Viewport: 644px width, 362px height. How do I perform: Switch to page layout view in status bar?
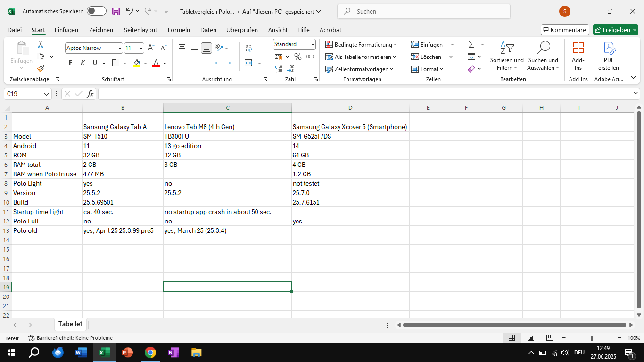[x=531, y=338]
